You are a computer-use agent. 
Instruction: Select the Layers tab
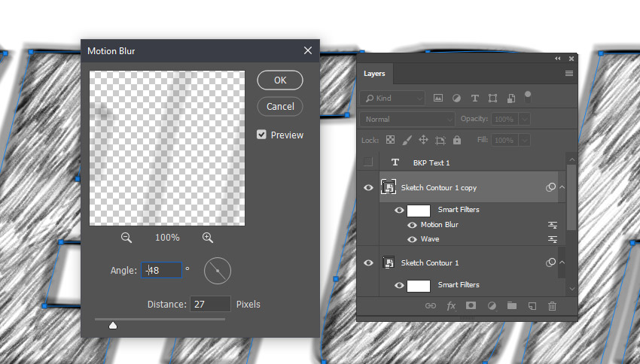click(x=374, y=74)
